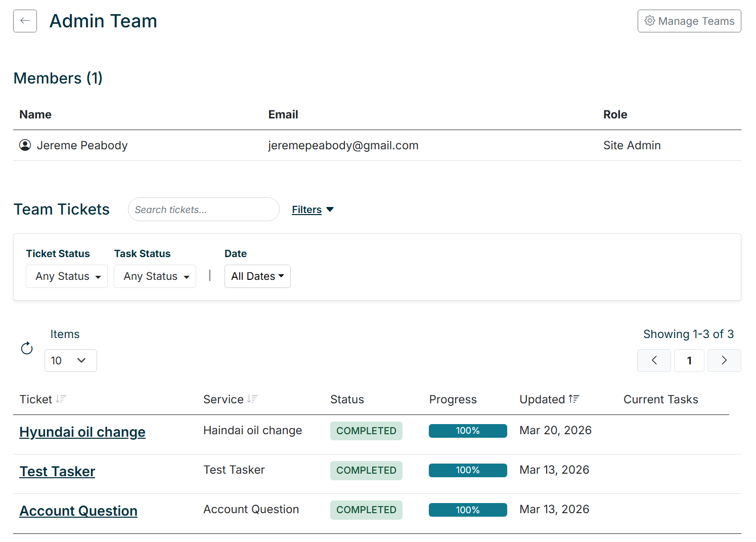Open the Task Status dropdown

point(155,276)
